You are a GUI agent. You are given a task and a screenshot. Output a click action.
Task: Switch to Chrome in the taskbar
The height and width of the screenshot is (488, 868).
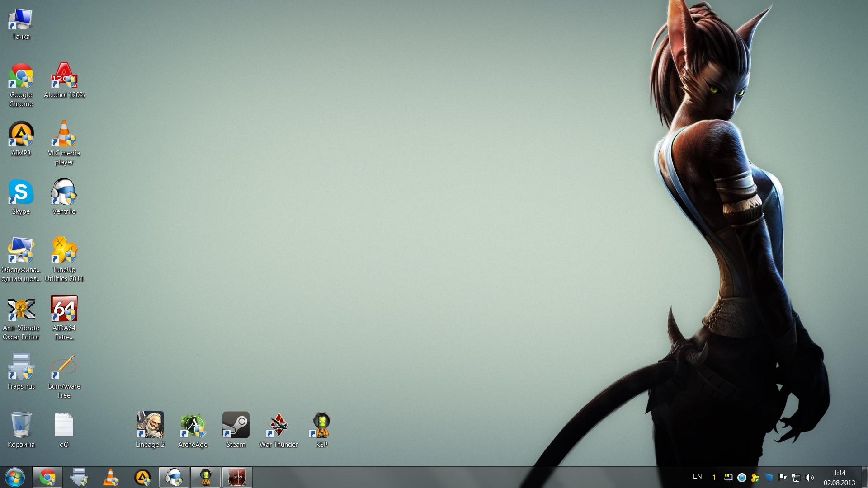tap(47, 478)
